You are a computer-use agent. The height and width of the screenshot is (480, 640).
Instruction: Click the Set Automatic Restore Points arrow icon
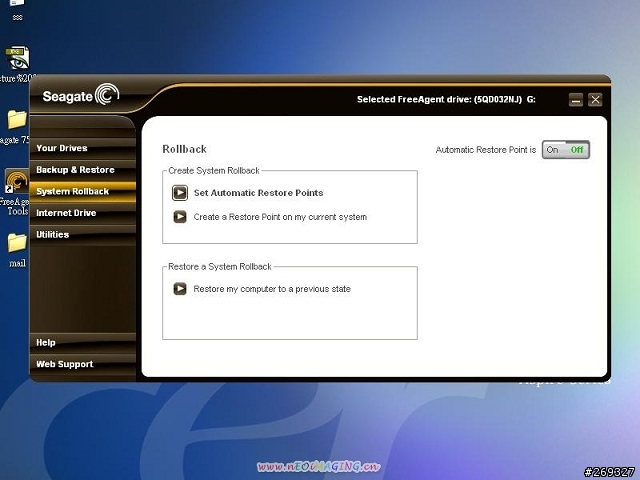tap(180, 193)
